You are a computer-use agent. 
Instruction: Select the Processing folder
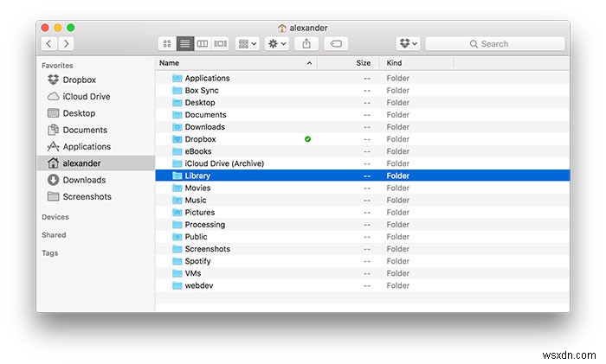[x=363, y=225]
